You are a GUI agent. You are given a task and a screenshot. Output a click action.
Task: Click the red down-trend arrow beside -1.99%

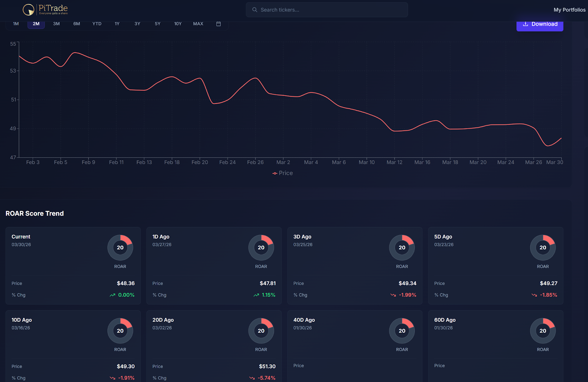pos(393,295)
